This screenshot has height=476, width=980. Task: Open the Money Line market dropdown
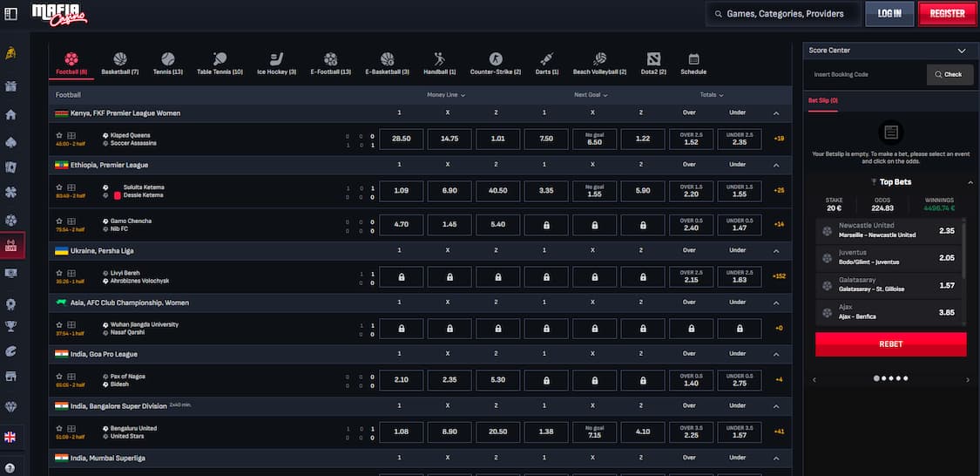[446, 95]
